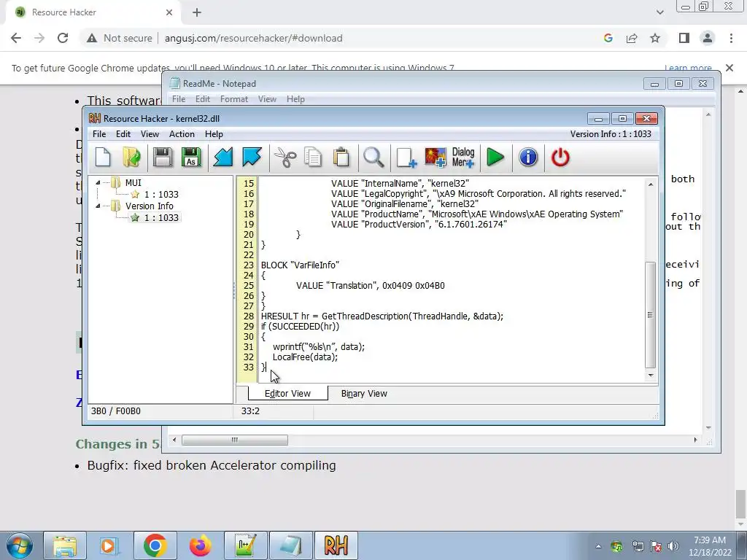Click editor scrollbar down arrow

651,376
